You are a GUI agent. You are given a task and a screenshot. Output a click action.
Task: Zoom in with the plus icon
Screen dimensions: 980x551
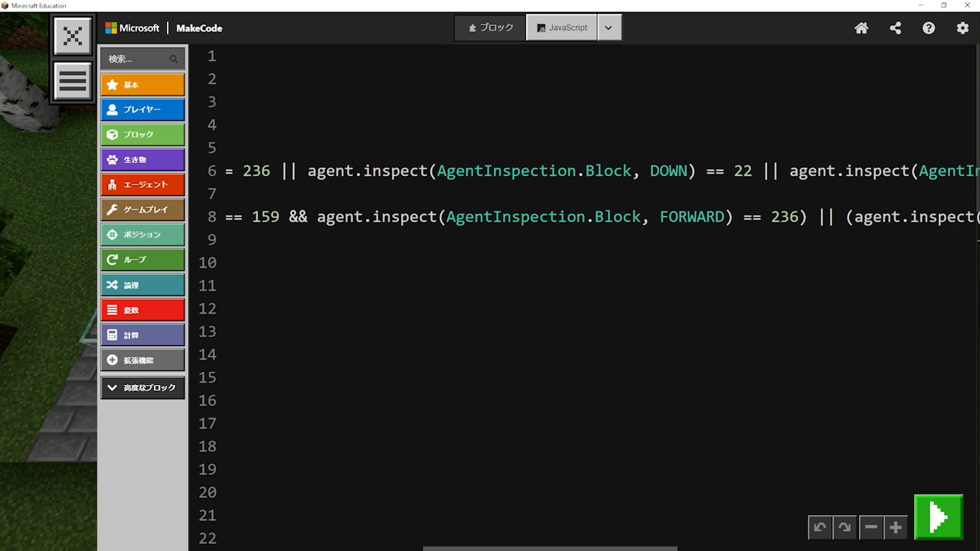coord(896,527)
